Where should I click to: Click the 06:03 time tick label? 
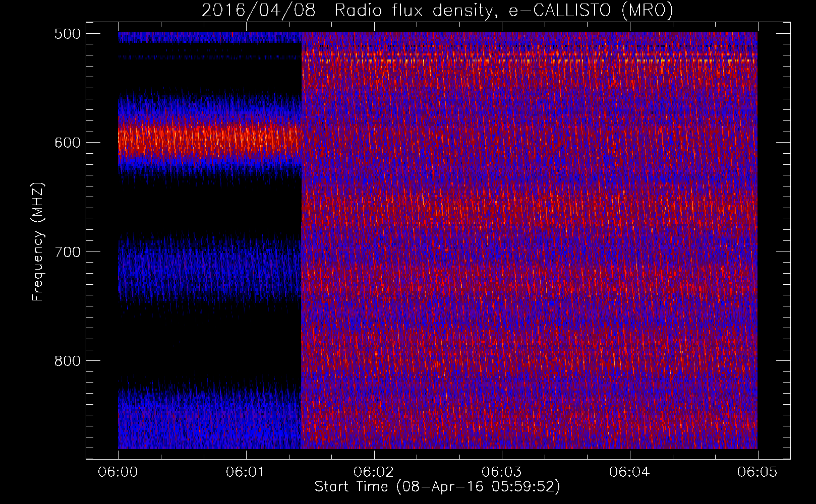tap(502, 472)
